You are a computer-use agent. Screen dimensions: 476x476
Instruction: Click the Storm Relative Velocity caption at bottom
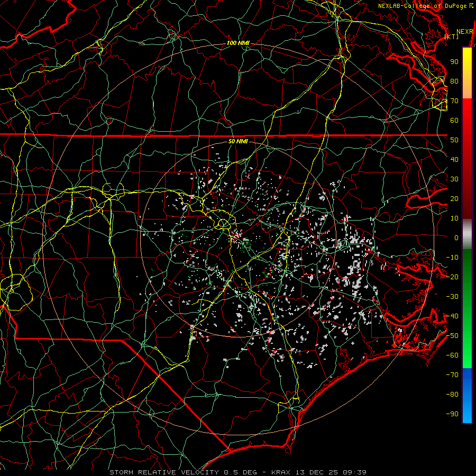point(237,472)
